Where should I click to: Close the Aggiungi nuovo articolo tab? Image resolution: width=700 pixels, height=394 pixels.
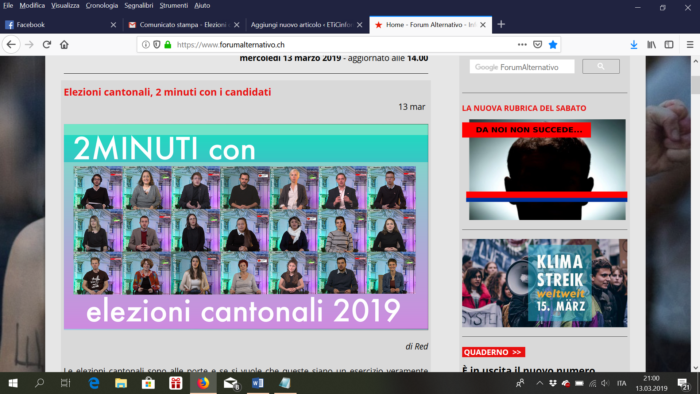[359, 25]
